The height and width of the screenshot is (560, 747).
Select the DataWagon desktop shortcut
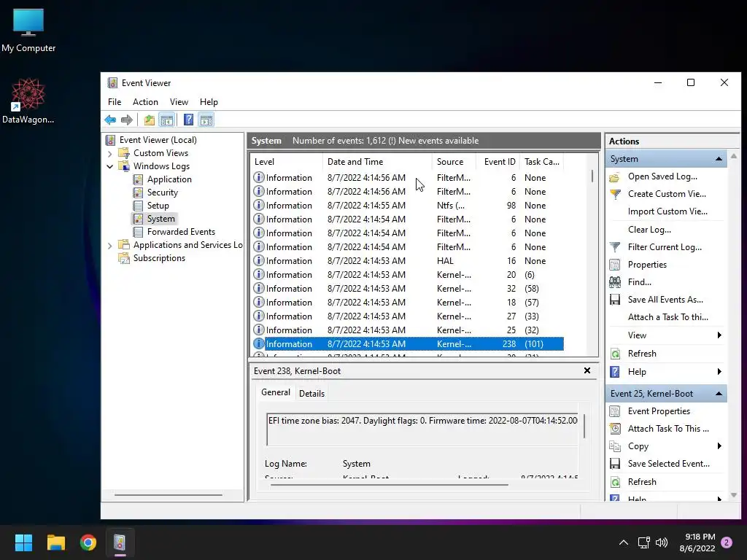coord(28,101)
